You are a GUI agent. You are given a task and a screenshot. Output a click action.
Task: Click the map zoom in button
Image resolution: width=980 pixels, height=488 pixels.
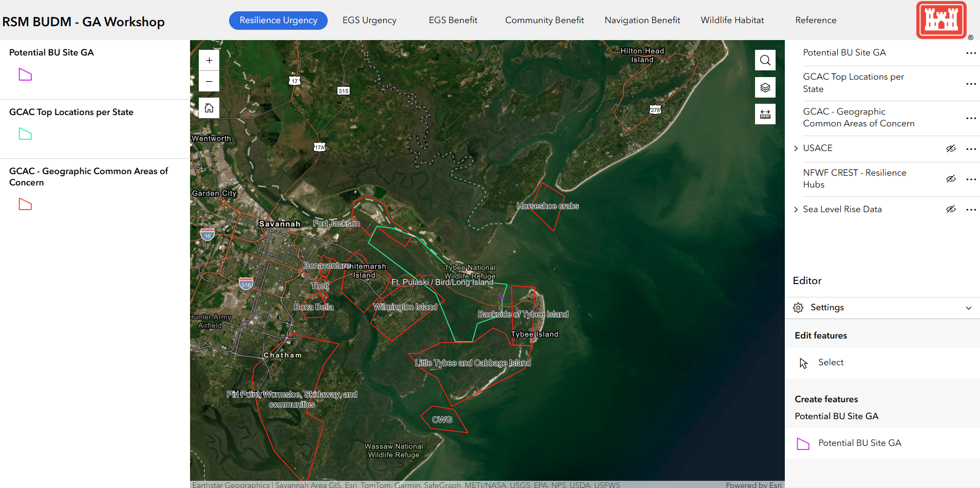point(209,61)
